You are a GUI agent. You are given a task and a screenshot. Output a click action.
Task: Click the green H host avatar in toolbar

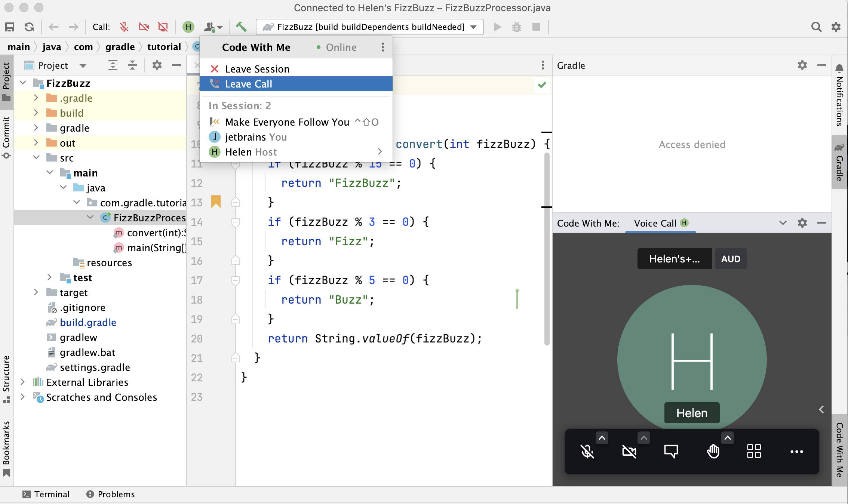tap(188, 27)
